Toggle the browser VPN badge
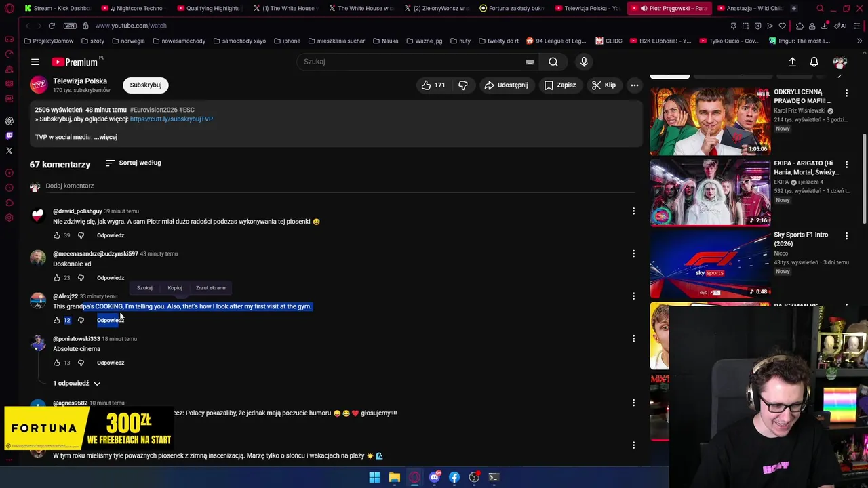Viewport: 868px width, 488px height. coord(70,26)
